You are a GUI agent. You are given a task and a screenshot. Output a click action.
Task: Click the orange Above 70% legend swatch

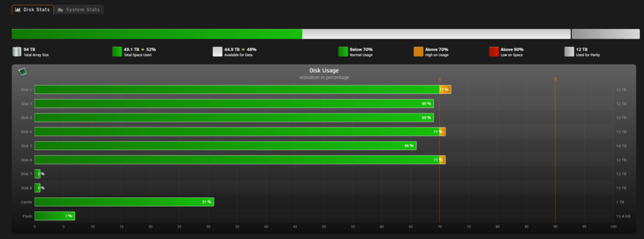click(x=419, y=52)
